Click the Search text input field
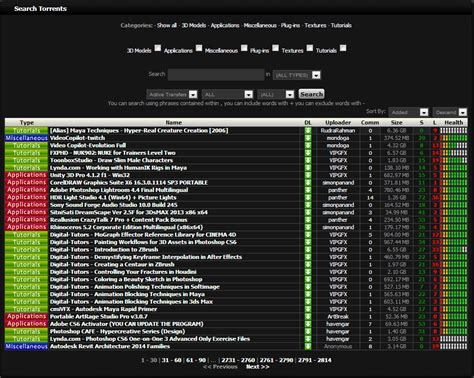The width and height of the screenshot is (474, 378). [216, 75]
